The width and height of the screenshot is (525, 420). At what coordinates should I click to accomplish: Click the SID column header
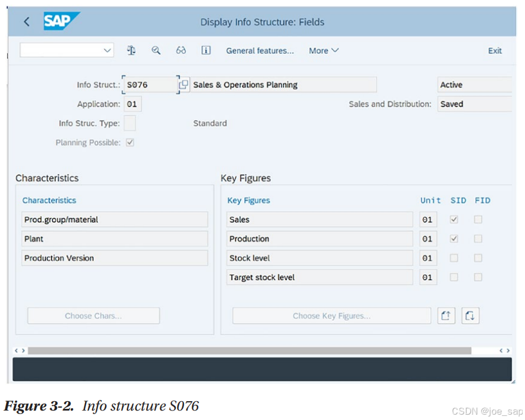[x=458, y=201]
